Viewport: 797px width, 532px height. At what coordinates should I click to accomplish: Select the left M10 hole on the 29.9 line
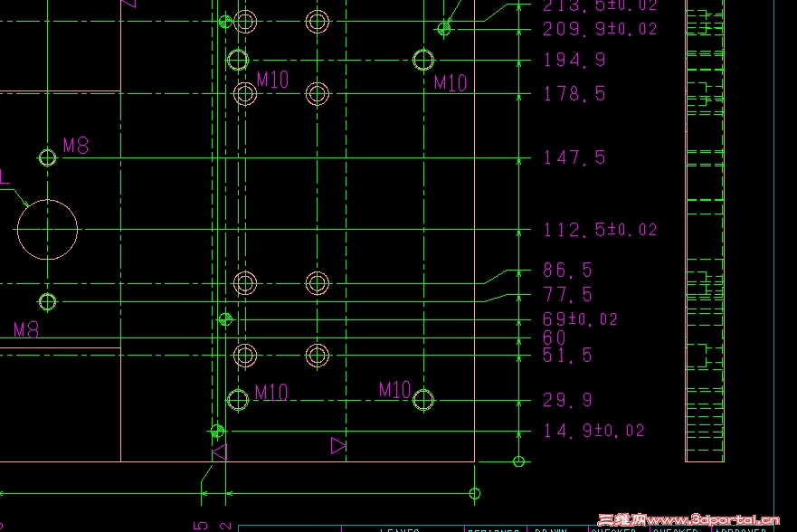237,400
